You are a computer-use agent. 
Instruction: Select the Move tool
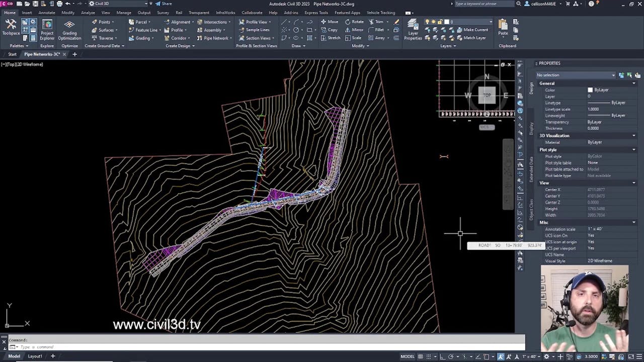(329, 22)
